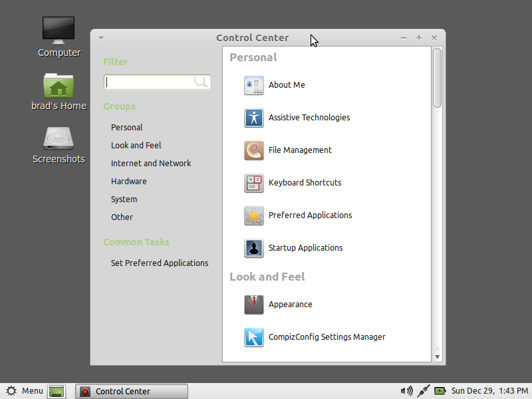Image resolution: width=532 pixels, height=399 pixels.
Task: Open the Appearance suit icon
Action: pyautogui.click(x=254, y=305)
